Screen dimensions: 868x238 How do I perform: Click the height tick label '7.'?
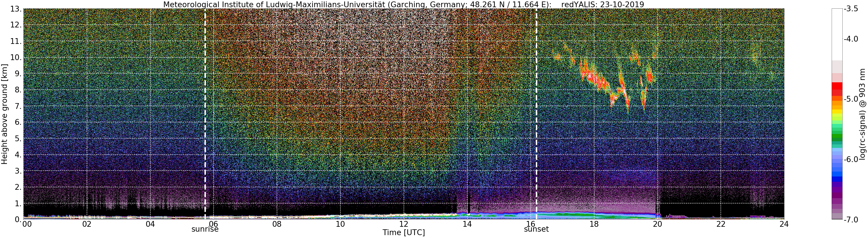[x=18, y=106]
